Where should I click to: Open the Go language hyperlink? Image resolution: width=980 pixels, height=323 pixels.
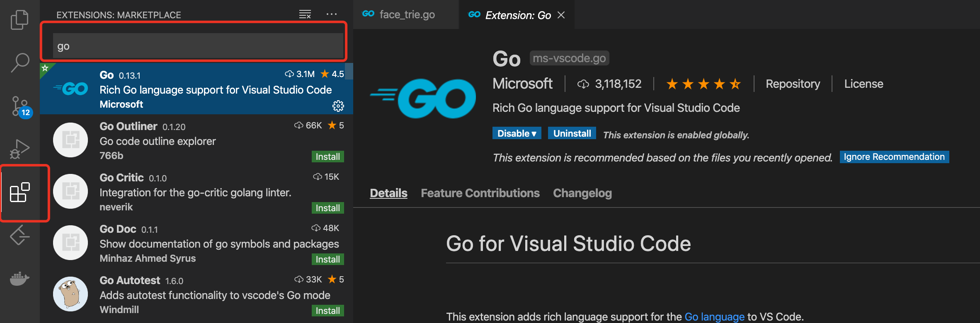[x=714, y=317]
